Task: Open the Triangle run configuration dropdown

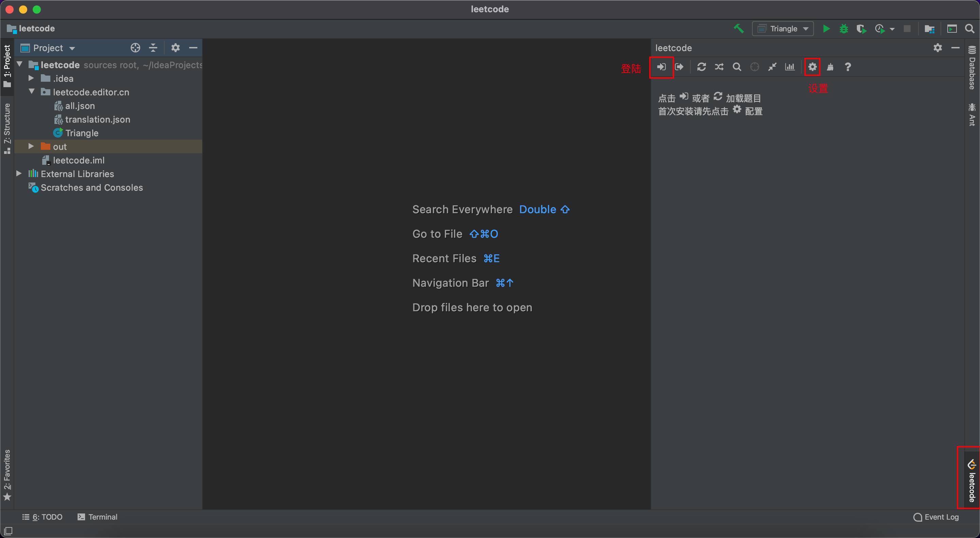Action: [783, 29]
